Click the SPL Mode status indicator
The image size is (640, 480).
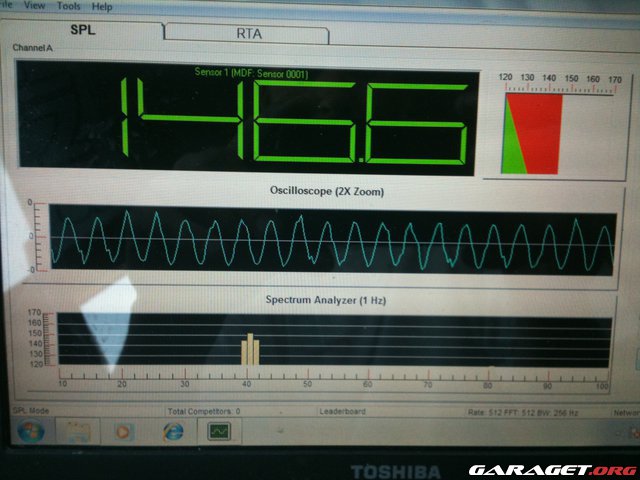click(28, 410)
